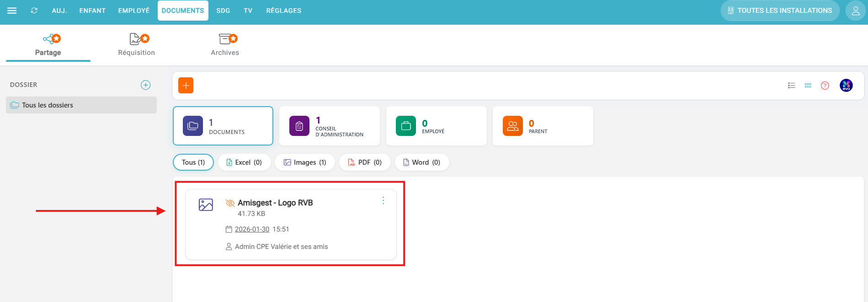Open Toutes les installations selector
868x302 pixels.
779,11
